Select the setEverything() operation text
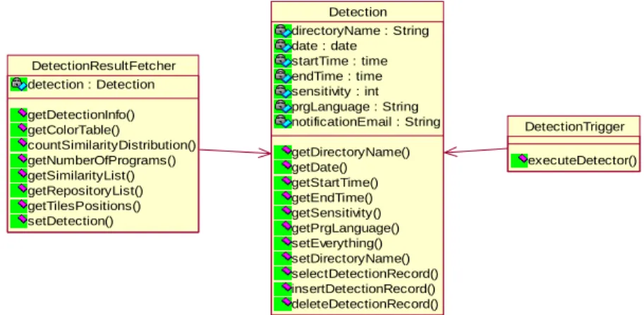 click(336, 244)
